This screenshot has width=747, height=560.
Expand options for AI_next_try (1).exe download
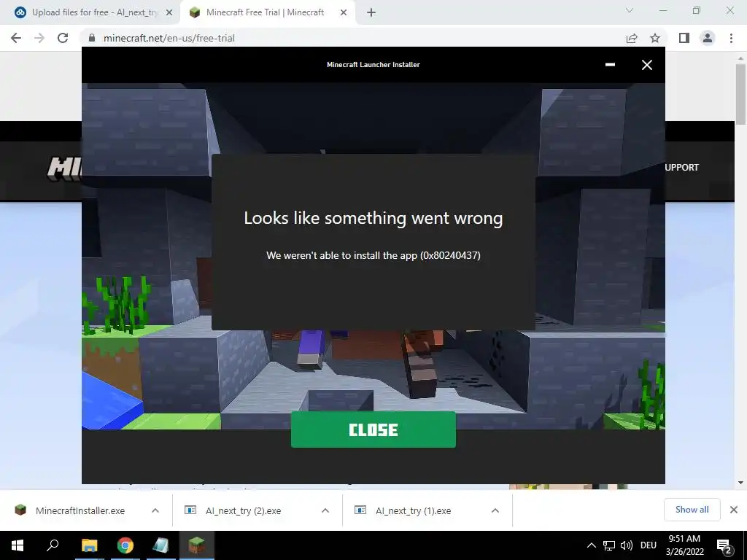495,510
